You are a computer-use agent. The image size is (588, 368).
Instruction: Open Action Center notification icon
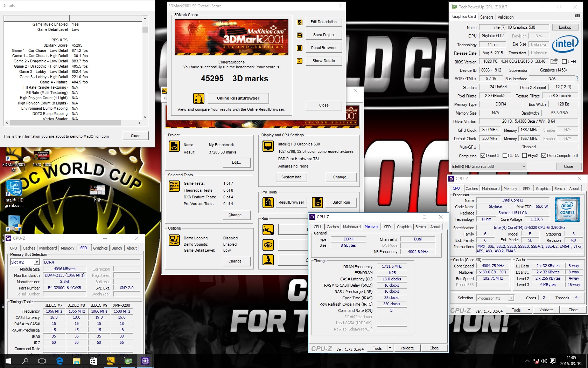pyautogui.click(x=553, y=361)
